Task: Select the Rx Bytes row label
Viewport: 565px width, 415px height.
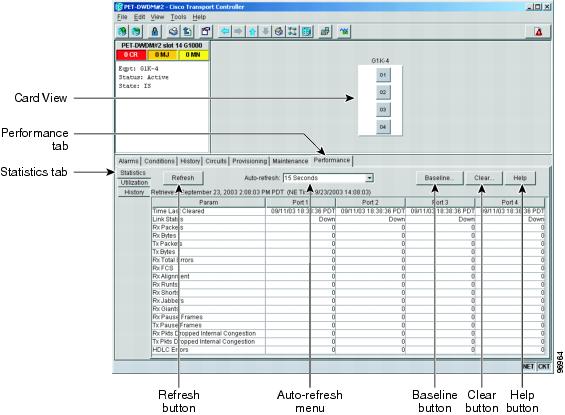Action: (164, 236)
